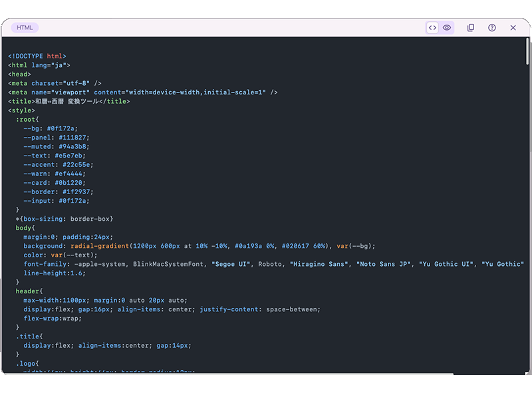This screenshot has width=532, height=399.
Task: Switch to code view with the angle brackets icon
Action: click(432, 28)
